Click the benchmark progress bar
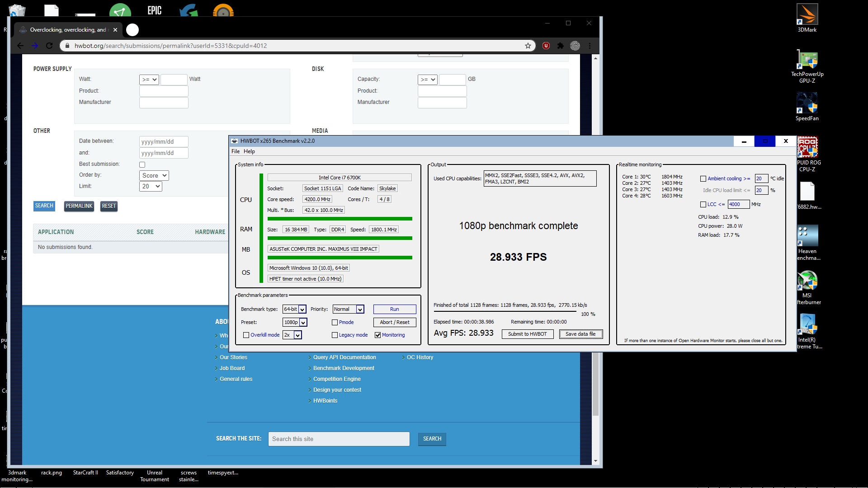868x488 pixels. (505, 312)
